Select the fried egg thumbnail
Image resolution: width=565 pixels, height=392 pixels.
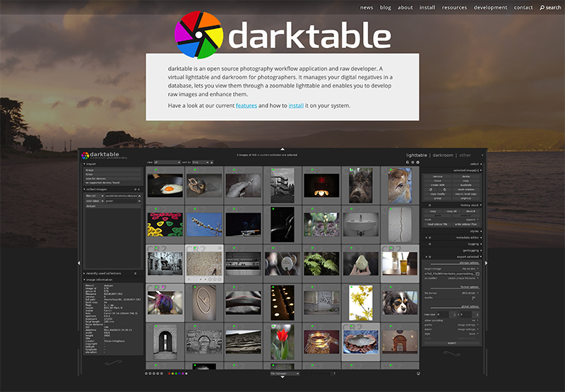coord(165,185)
